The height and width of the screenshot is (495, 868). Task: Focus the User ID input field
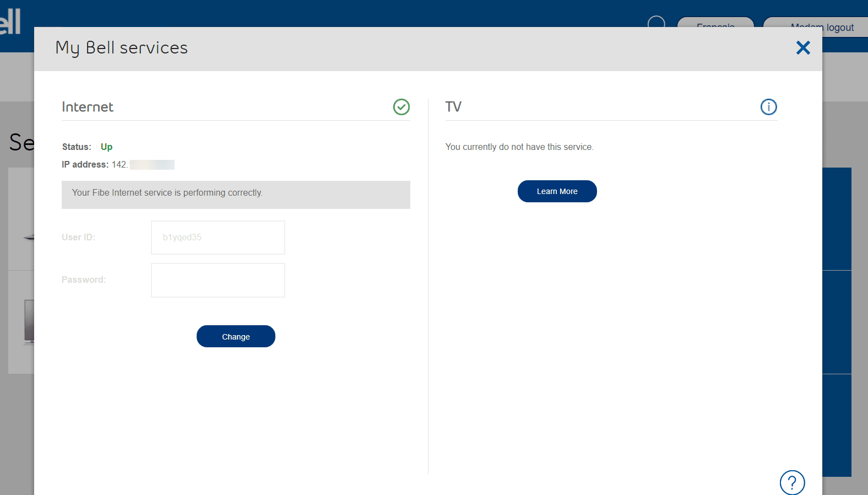pos(218,238)
